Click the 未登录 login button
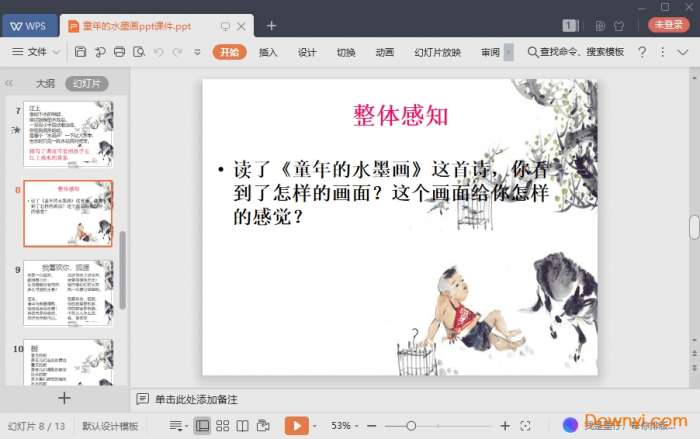 pos(668,25)
